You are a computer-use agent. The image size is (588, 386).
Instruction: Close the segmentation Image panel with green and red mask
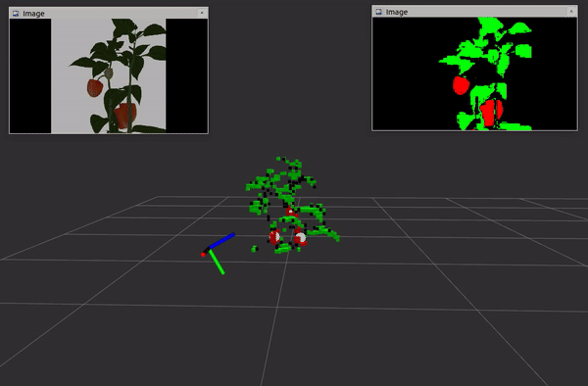571,12
